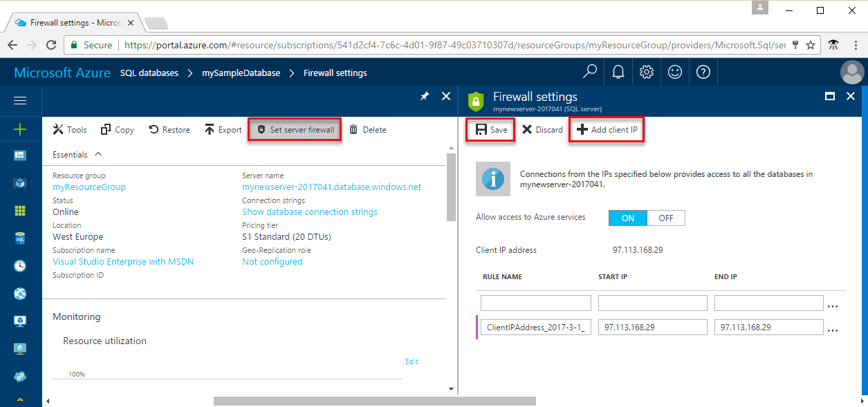This screenshot has height=407, width=868.
Task: Click Copy in the database toolbar
Action: (x=118, y=129)
